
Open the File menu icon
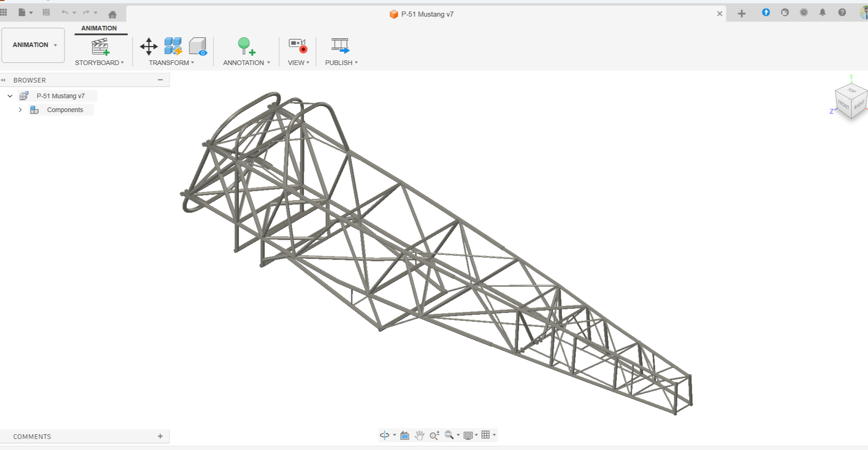(x=22, y=12)
